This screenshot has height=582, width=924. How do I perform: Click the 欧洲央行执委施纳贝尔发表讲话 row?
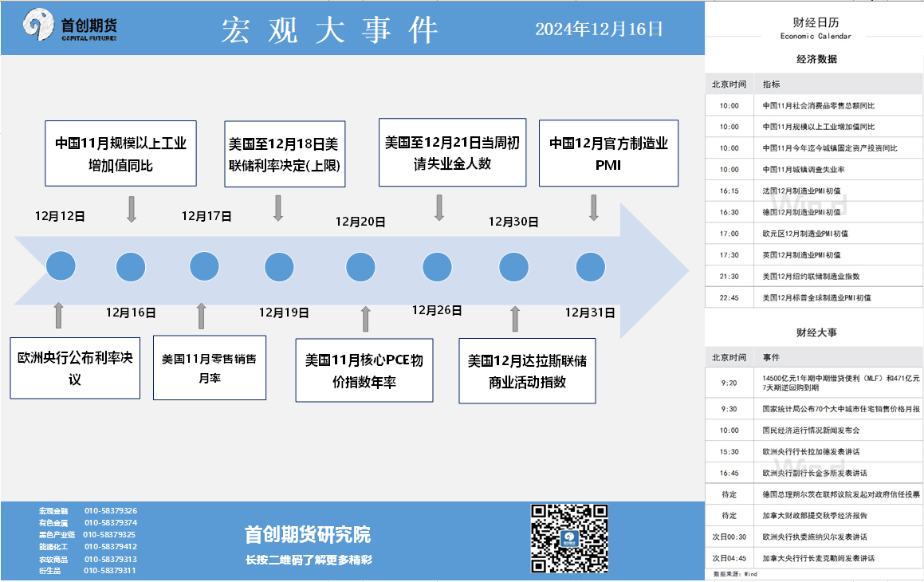pyautogui.click(x=814, y=537)
